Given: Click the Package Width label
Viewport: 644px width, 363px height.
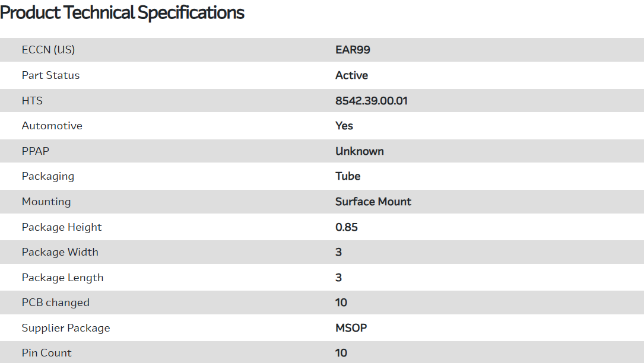Looking at the screenshot, I should point(60,252).
